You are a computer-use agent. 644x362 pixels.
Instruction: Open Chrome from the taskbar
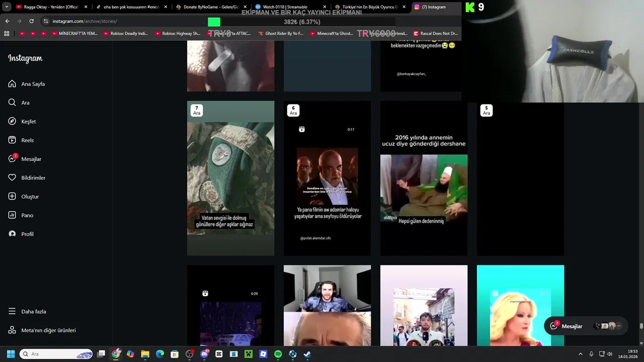coord(116,354)
